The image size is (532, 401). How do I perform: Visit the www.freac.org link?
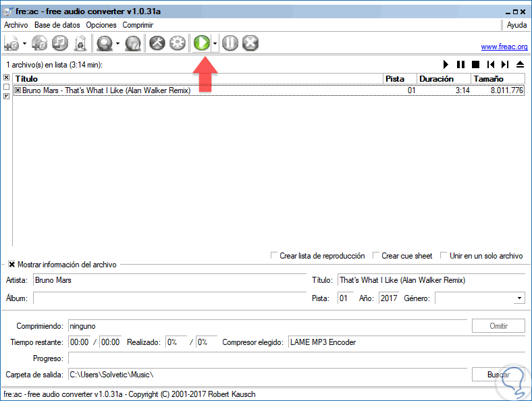(504, 47)
